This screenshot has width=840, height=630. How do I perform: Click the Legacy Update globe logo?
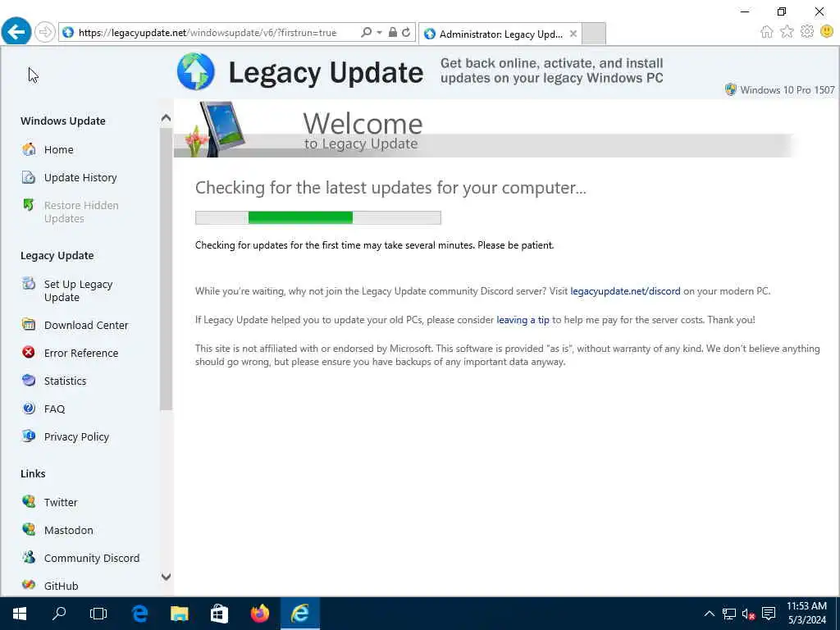point(196,71)
